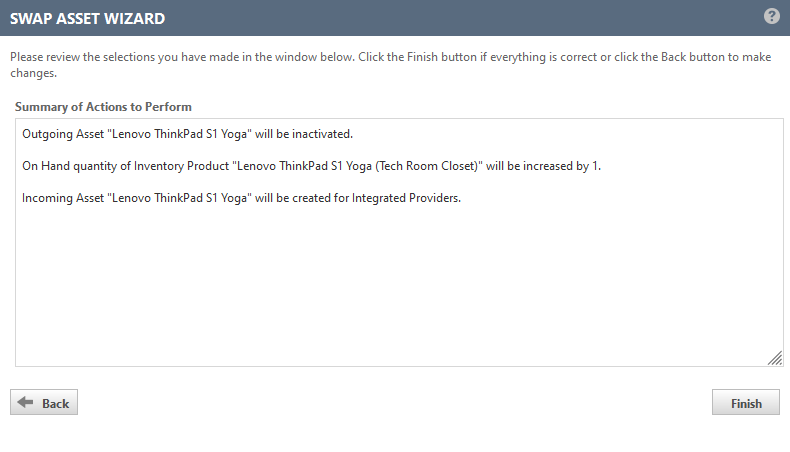This screenshot has height=452, width=790.
Task: Select the Summary of Actions to Perform label
Action: [103, 106]
